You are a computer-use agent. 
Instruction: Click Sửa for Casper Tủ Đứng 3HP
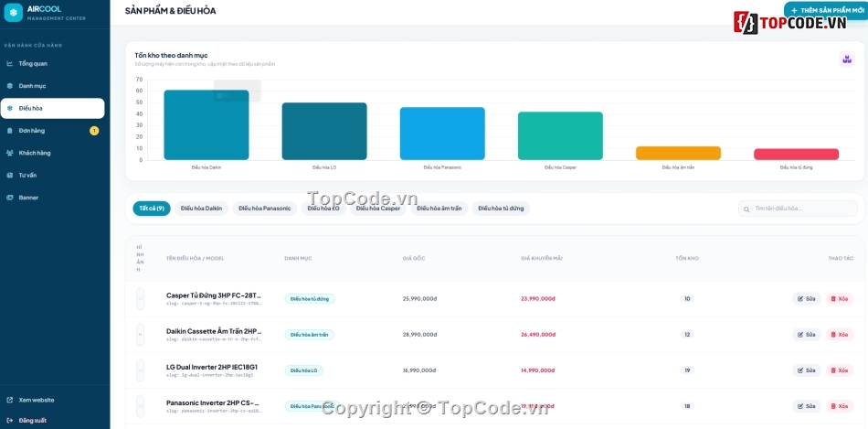[806, 299]
